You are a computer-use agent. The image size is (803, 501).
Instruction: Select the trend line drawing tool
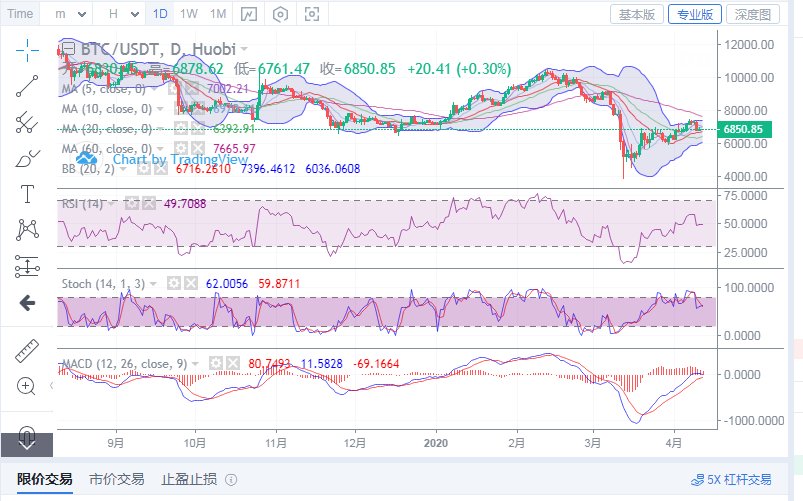pos(27,86)
